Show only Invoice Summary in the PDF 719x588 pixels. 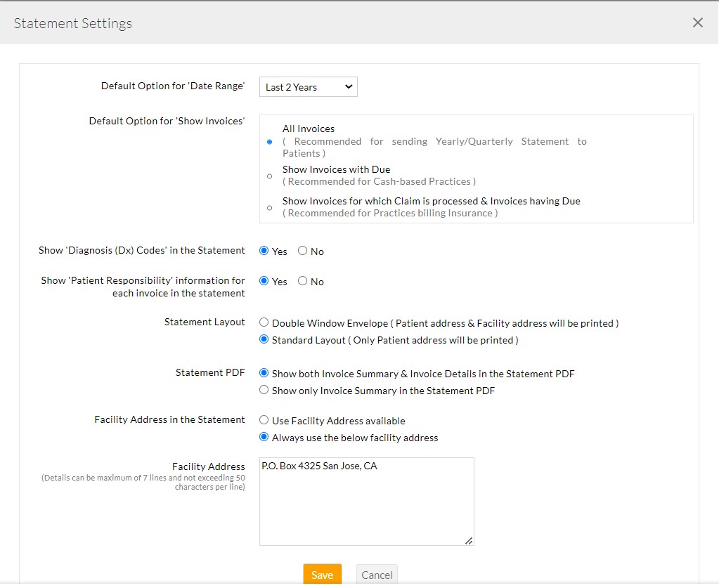[x=264, y=389]
